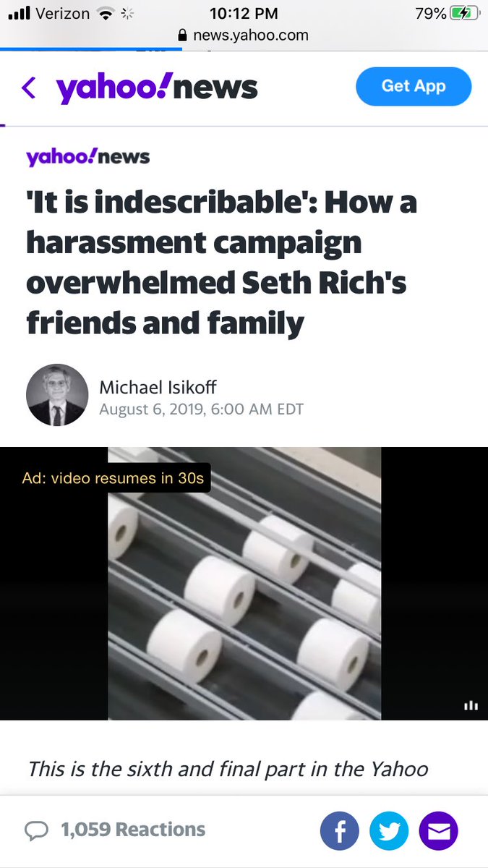This screenshot has width=488, height=868.
Task: Tap the news.yahoo.com address bar
Action: point(244,35)
